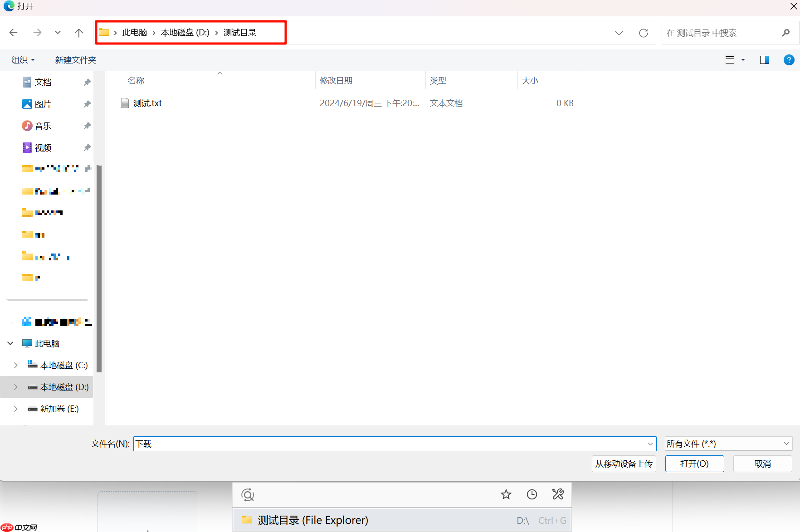
Task: Click the 打开(O) button
Action: point(694,464)
